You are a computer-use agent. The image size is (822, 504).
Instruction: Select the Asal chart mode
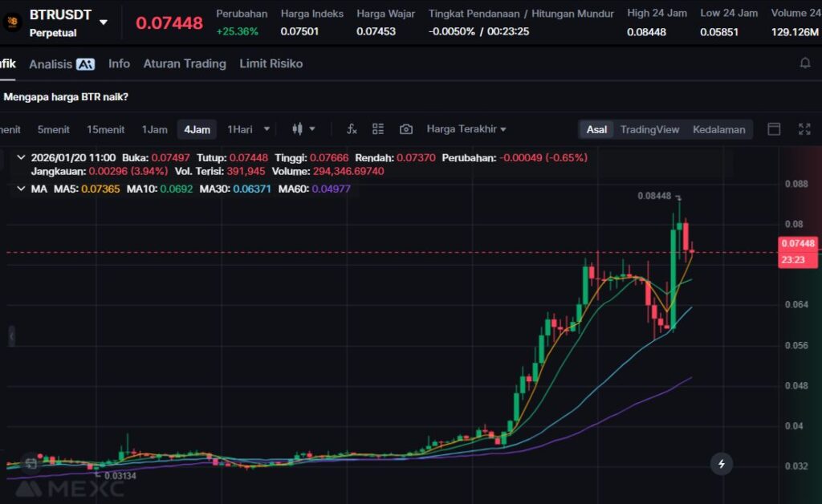tap(596, 129)
